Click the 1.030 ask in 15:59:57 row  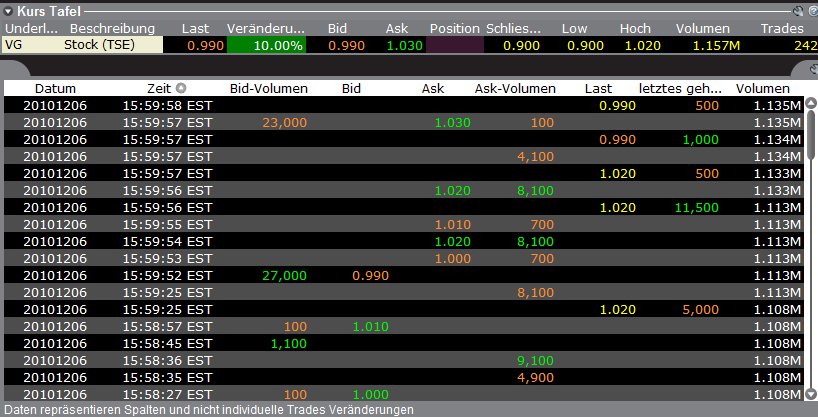[x=453, y=123]
